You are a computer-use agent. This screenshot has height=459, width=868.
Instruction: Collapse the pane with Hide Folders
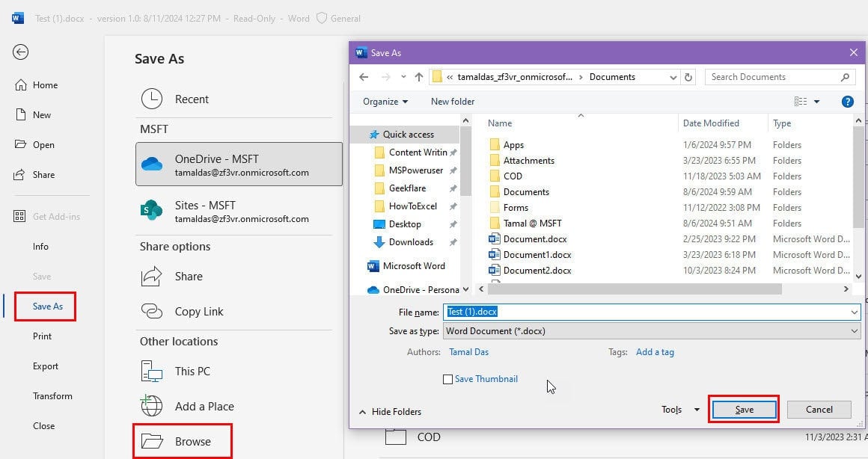(x=391, y=412)
